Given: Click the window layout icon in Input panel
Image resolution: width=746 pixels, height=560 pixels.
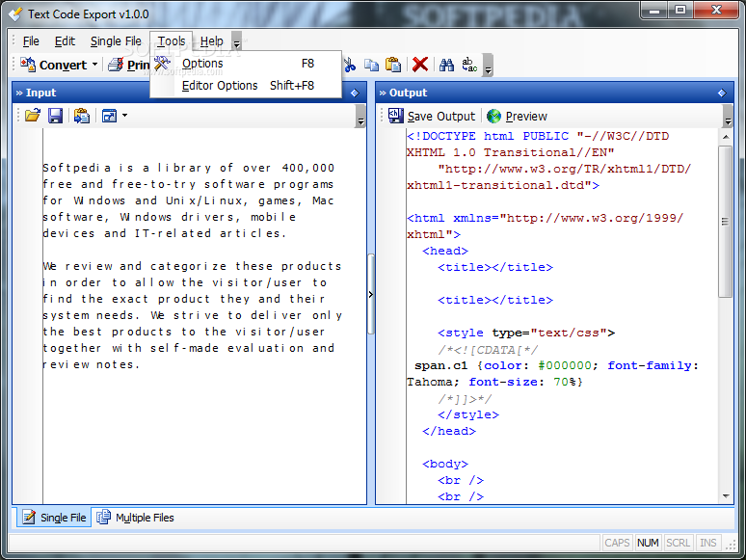Looking at the screenshot, I should point(110,116).
